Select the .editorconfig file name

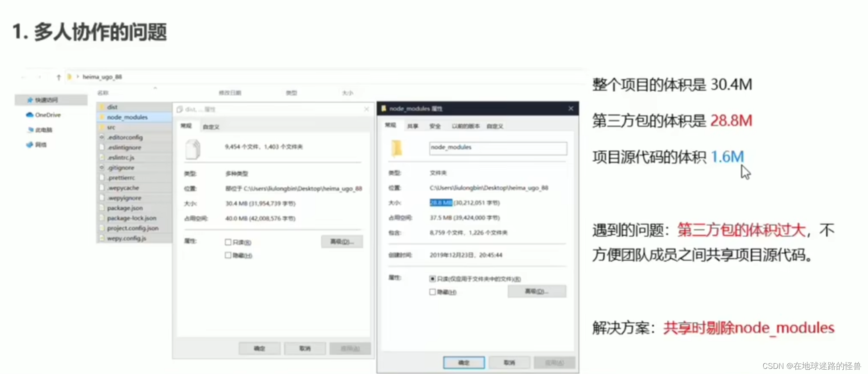pyautogui.click(x=125, y=137)
